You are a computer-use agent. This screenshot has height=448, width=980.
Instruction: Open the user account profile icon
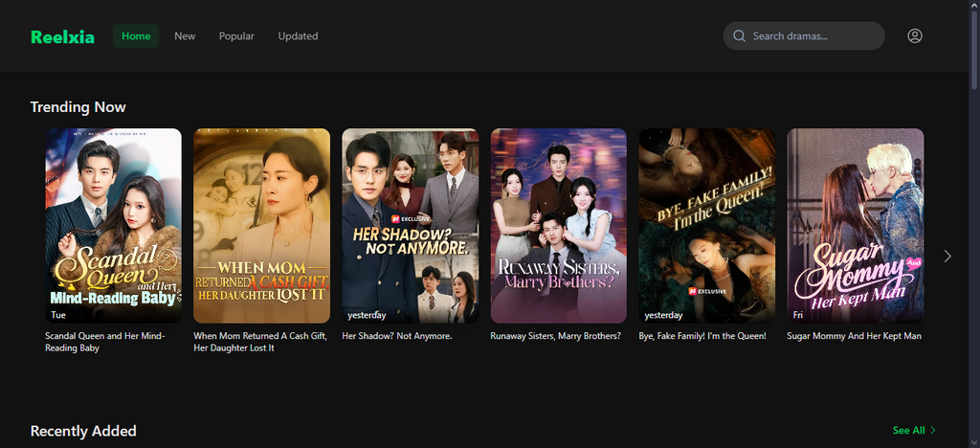(x=914, y=36)
